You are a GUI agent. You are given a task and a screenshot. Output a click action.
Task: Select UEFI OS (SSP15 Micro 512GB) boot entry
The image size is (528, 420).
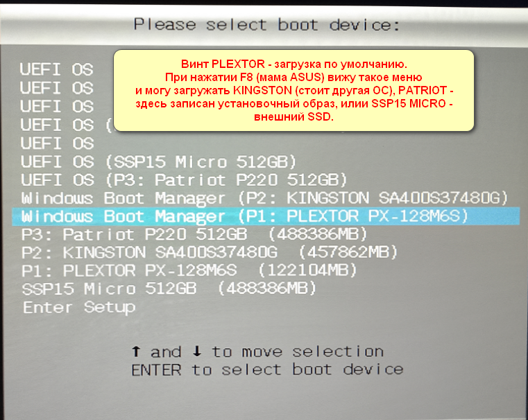point(158,162)
